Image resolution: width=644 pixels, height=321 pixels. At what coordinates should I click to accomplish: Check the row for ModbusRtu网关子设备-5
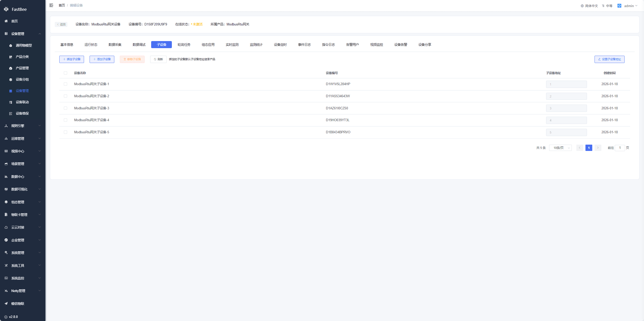tap(66, 132)
